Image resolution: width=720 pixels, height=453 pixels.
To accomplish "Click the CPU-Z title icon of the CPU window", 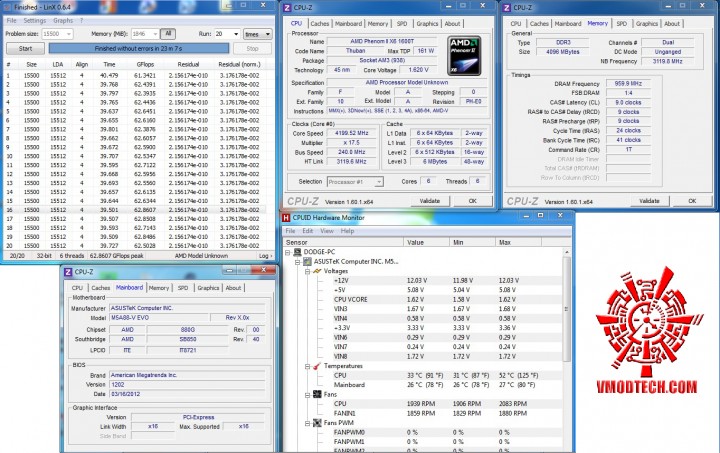I will pyautogui.click(x=287, y=7).
